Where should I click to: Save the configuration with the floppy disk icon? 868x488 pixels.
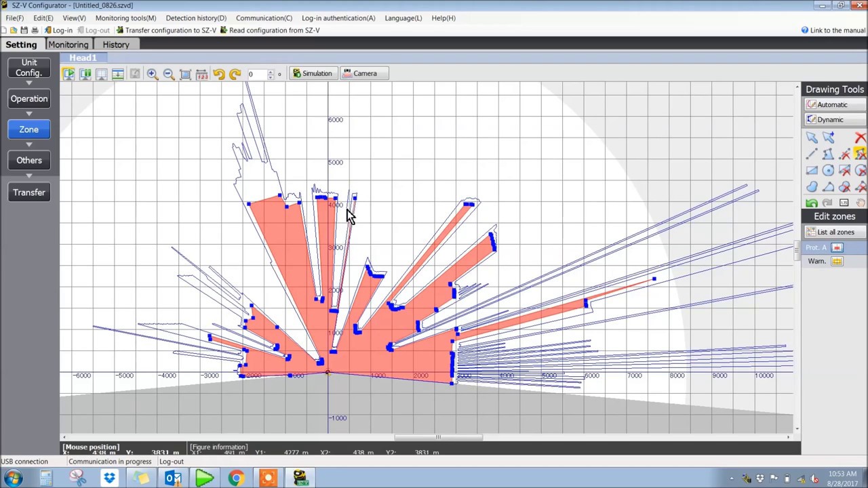tap(24, 30)
